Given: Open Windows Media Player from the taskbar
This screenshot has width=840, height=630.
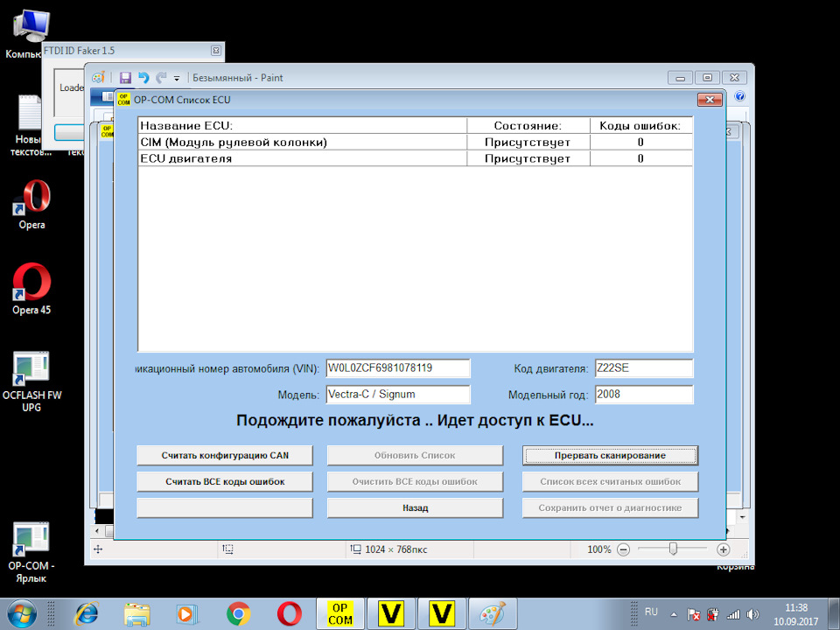Looking at the screenshot, I should pos(187,614).
